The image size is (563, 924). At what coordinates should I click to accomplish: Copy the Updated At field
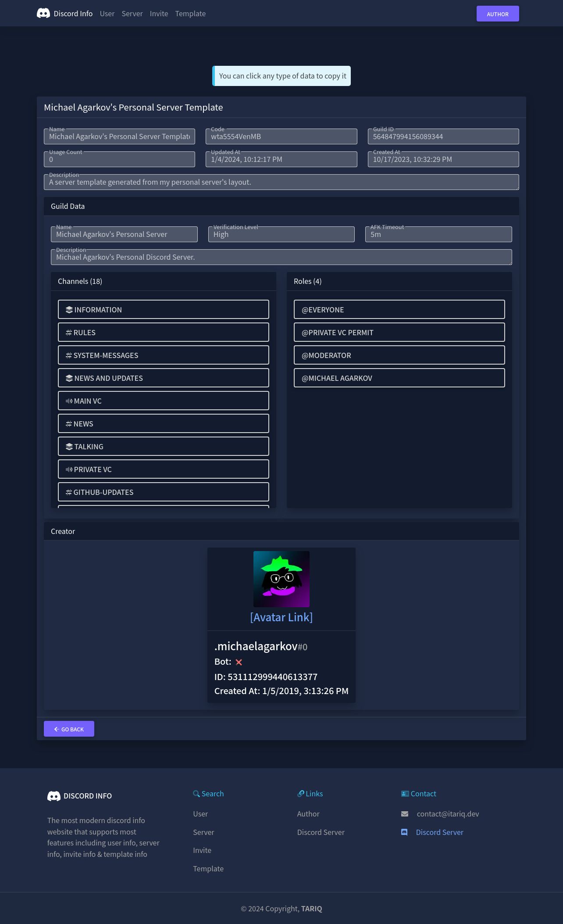pyautogui.click(x=281, y=159)
